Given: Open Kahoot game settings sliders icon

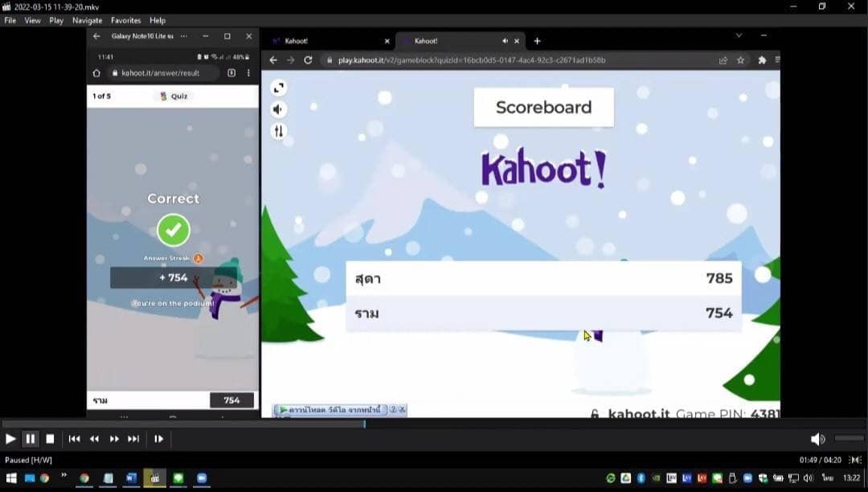Looking at the screenshot, I should point(278,131).
